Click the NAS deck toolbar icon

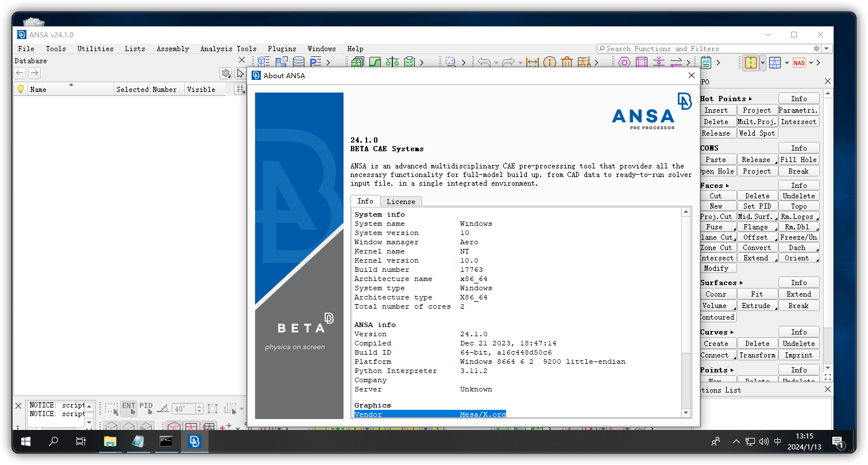799,63
